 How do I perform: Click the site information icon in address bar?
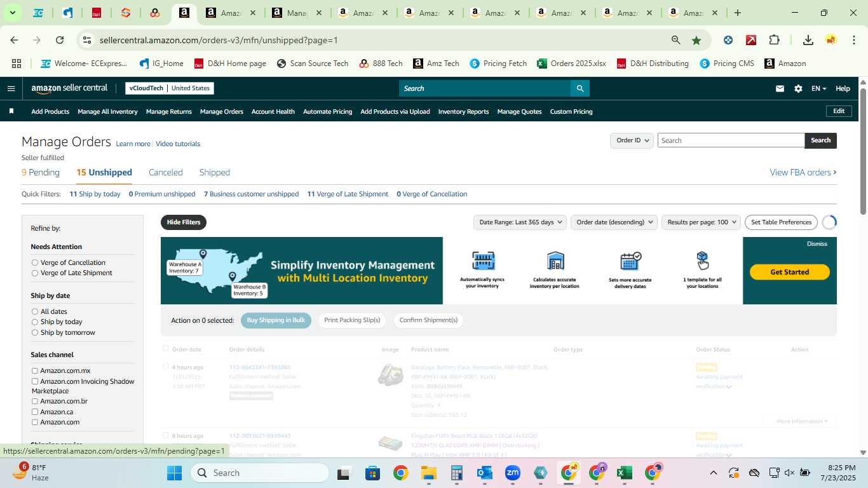pos(88,40)
